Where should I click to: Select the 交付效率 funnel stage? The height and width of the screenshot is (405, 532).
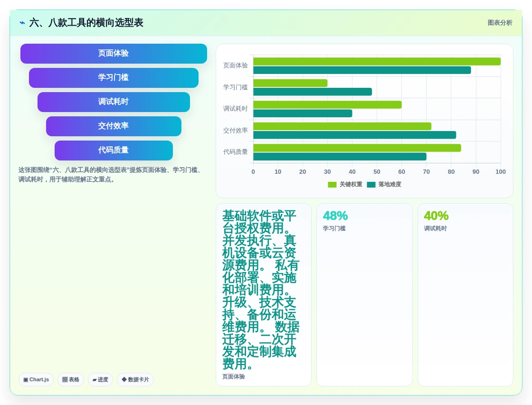pos(114,126)
